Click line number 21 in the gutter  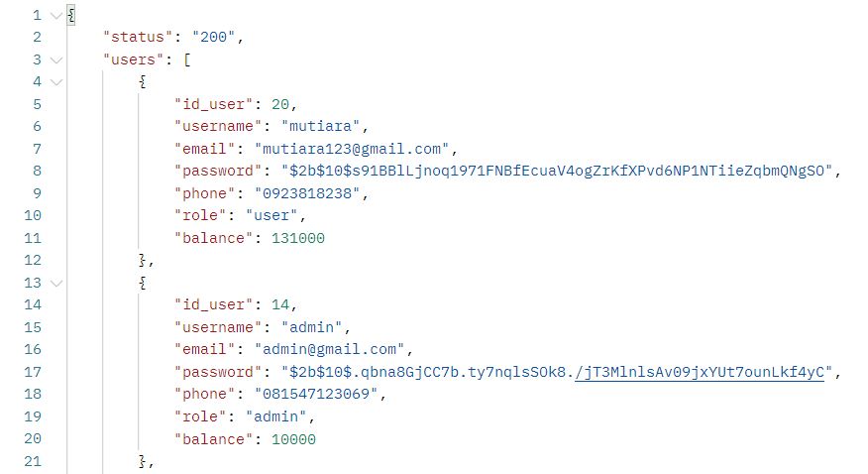click(x=33, y=461)
